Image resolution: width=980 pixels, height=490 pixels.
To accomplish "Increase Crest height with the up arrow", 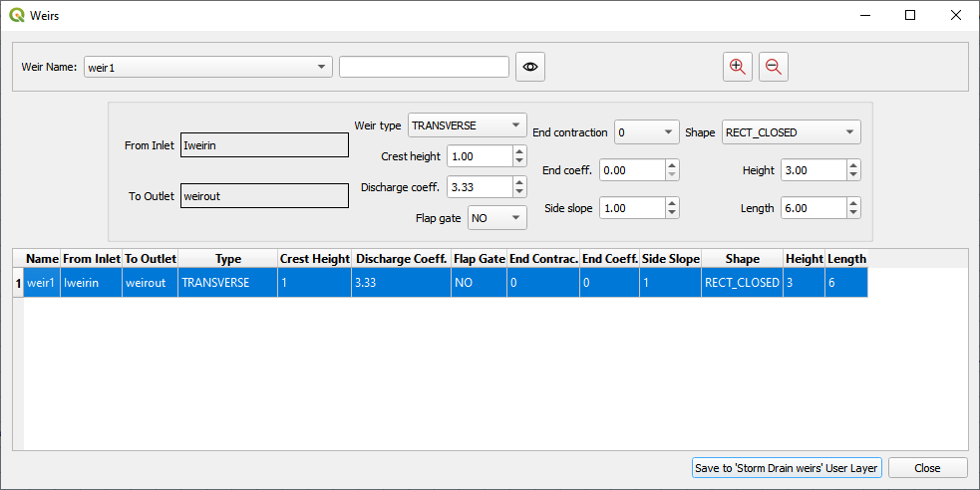I will [x=518, y=152].
